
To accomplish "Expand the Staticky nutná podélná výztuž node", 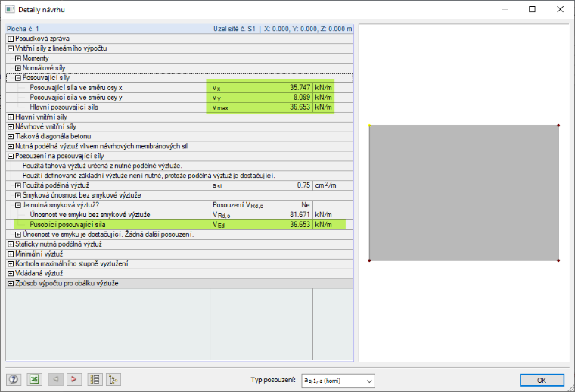I will click(x=11, y=244).
